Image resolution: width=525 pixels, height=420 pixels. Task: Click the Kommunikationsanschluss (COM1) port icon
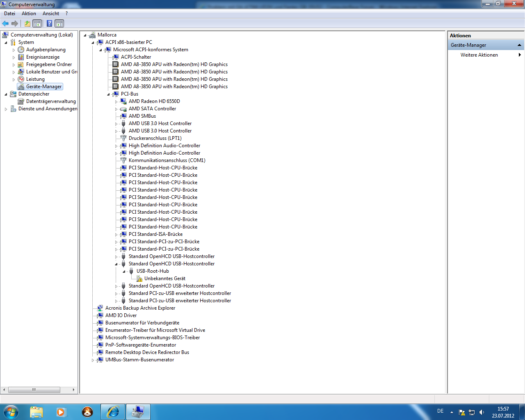(x=123, y=160)
